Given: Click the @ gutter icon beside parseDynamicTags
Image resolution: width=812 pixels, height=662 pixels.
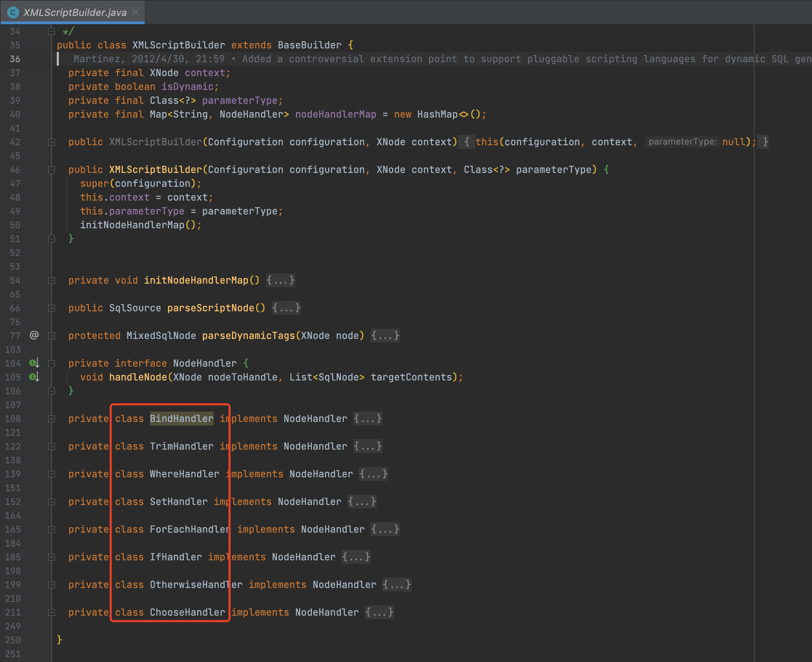Looking at the screenshot, I should [x=34, y=335].
